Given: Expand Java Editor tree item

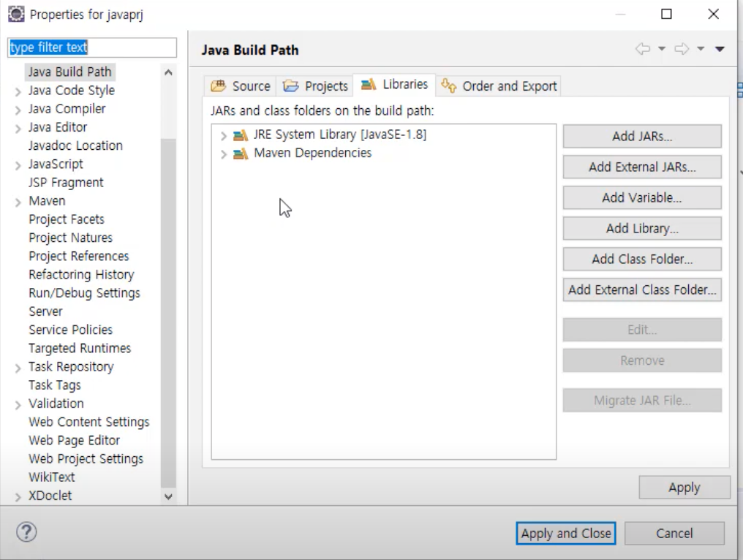Looking at the screenshot, I should point(18,129).
